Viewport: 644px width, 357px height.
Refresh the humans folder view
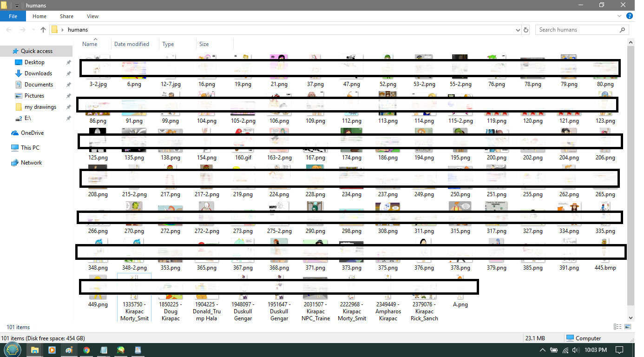(x=526, y=30)
